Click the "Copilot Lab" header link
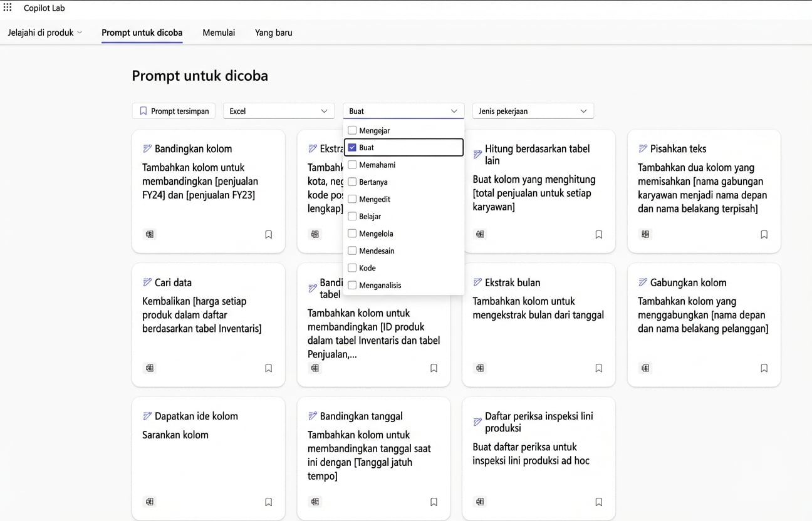Viewport: 812px width, 521px height. tap(44, 8)
